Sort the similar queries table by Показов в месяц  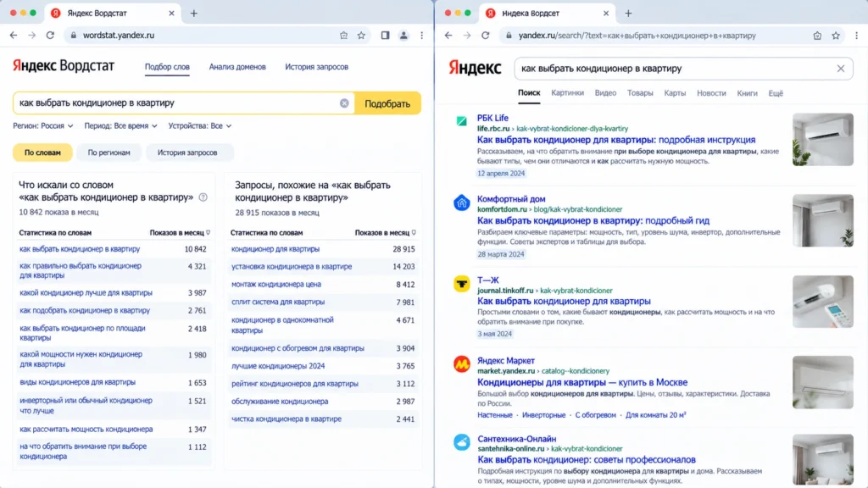coord(386,233)
